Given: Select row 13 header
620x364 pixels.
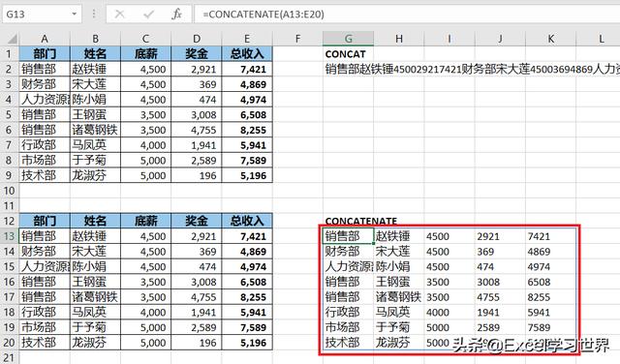Looking at the screenshot, I should pos(10,236).
